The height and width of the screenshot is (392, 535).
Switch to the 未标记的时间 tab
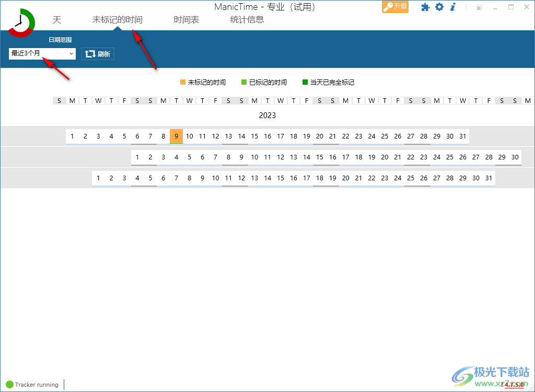pyautogui.click(x=118, y=20)
